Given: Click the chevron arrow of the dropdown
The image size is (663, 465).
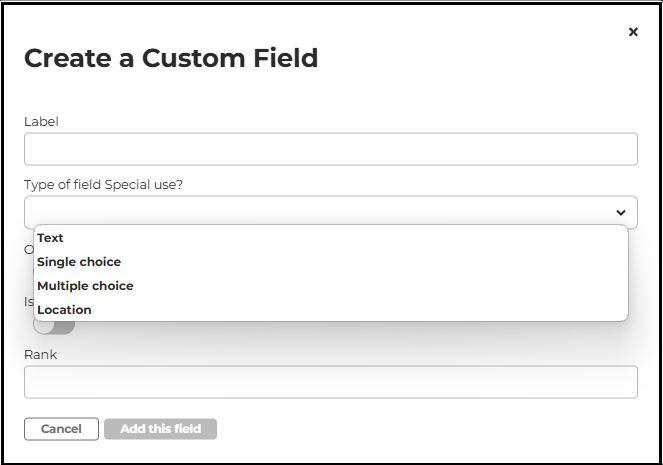Looking at the screenshot, I should [621, 212].
